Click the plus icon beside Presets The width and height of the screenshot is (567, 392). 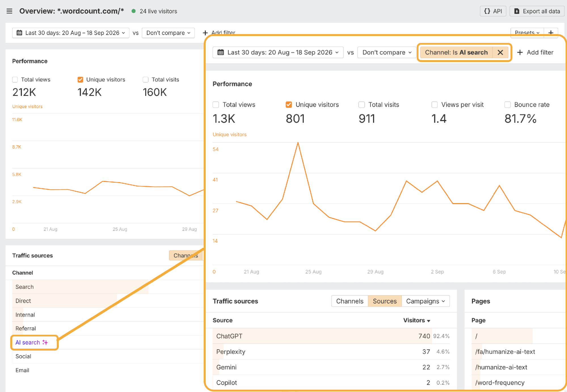click(551, 33)
